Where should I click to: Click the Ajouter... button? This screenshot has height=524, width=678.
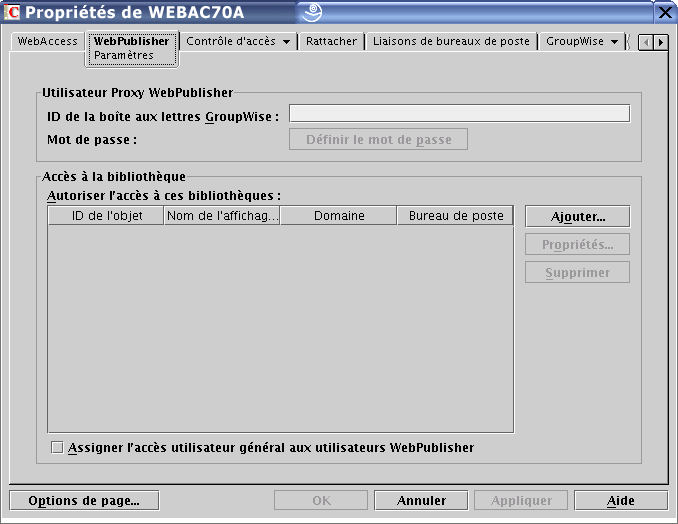[578, 217]
